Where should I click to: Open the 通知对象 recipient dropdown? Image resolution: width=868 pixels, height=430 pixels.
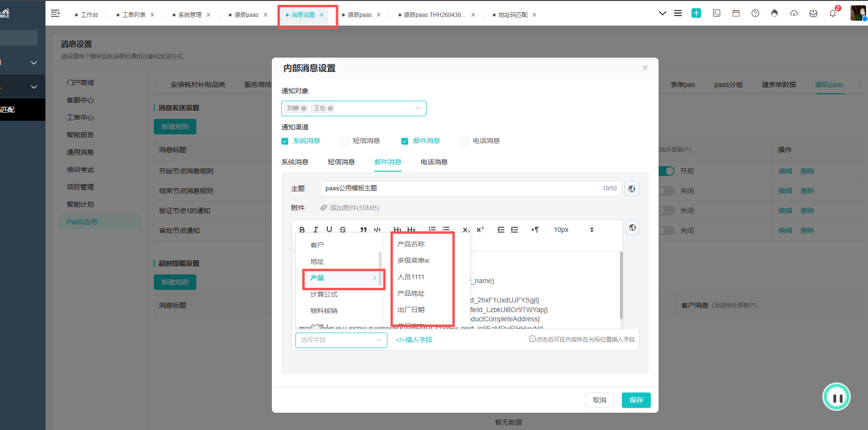pos(353,108)
